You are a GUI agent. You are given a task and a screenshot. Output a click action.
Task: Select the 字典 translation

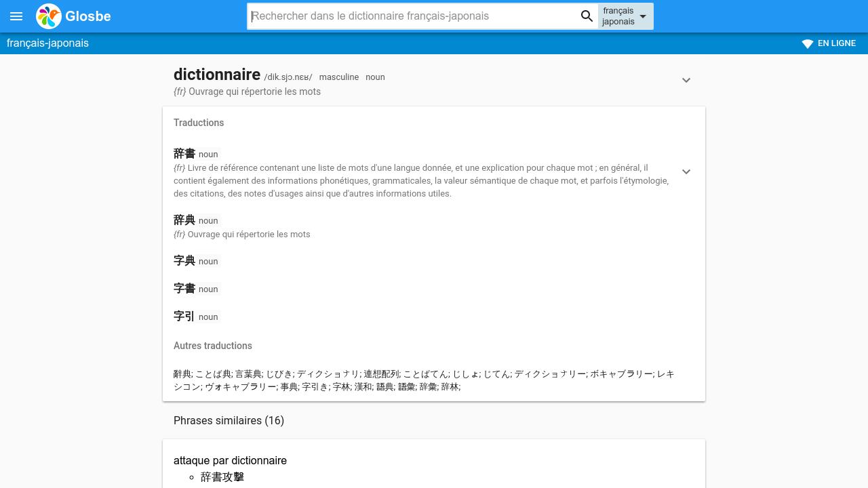point(184,261)
